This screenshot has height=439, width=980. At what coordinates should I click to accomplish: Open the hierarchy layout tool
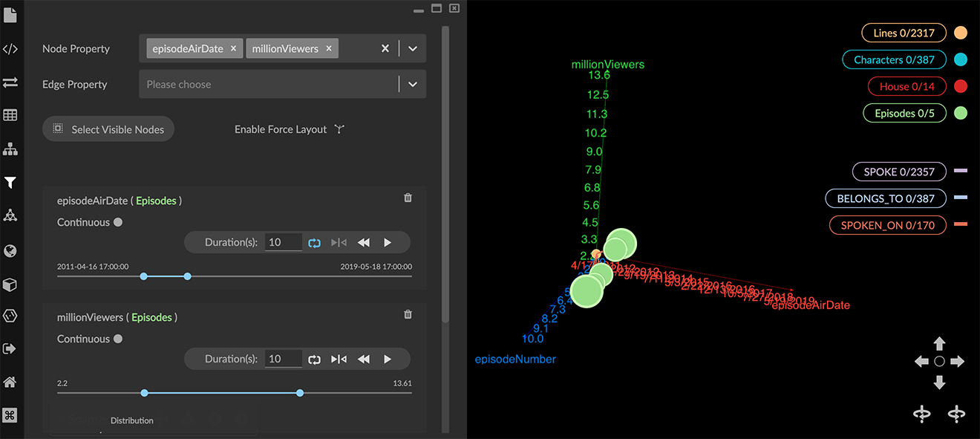tap(10, 149)
